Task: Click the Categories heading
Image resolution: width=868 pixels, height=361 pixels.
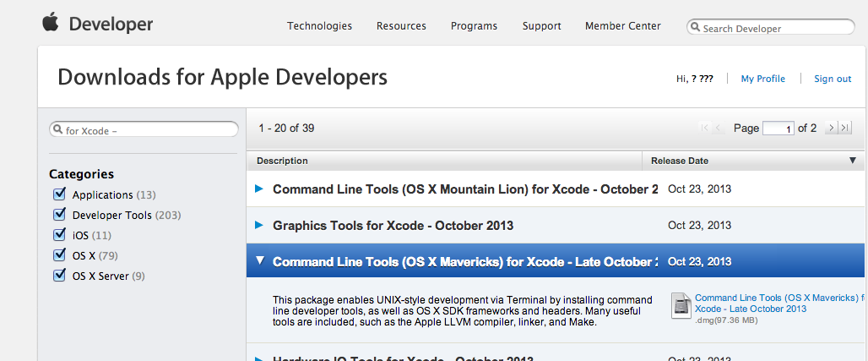Action: (x=81, y=174)
